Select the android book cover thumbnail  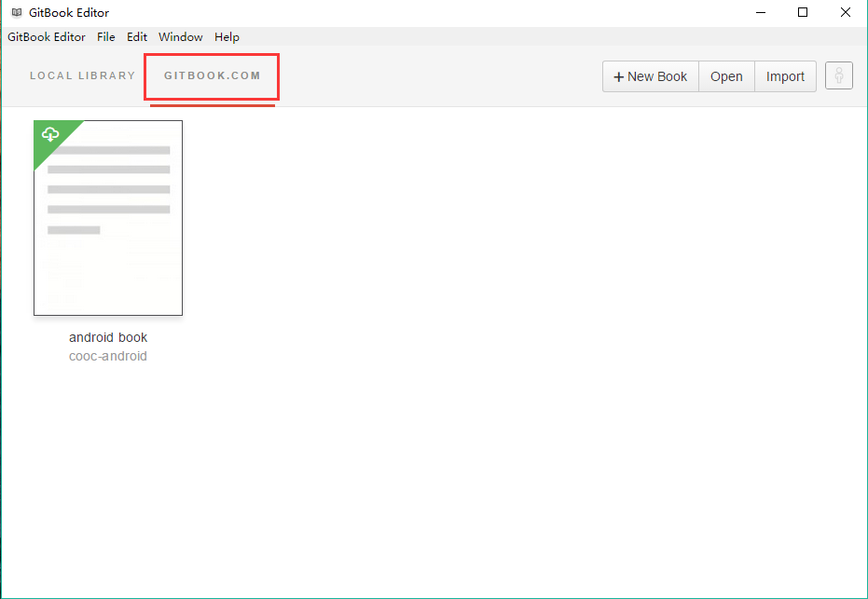click(x=108, y=218)
